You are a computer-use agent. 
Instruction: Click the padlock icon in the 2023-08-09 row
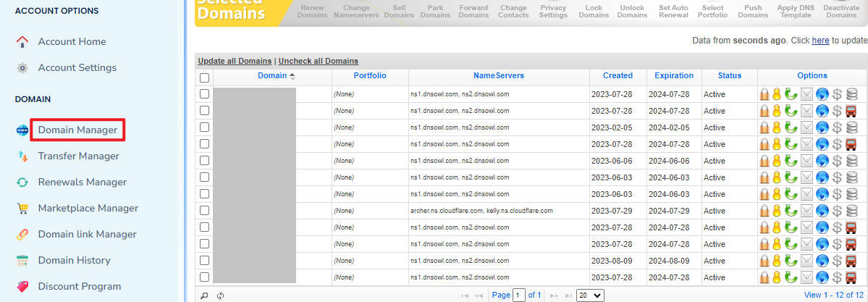click(764, 261)
